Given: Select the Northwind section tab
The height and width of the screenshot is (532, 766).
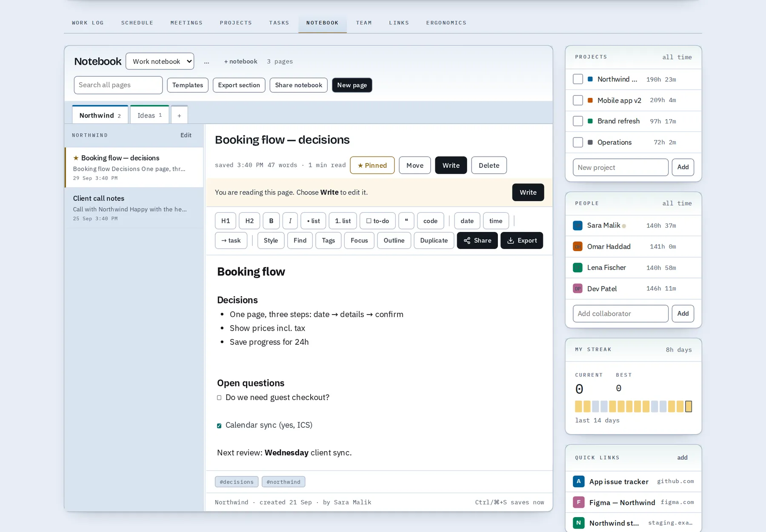Looking at the screenshot, I should click(100, 115).
